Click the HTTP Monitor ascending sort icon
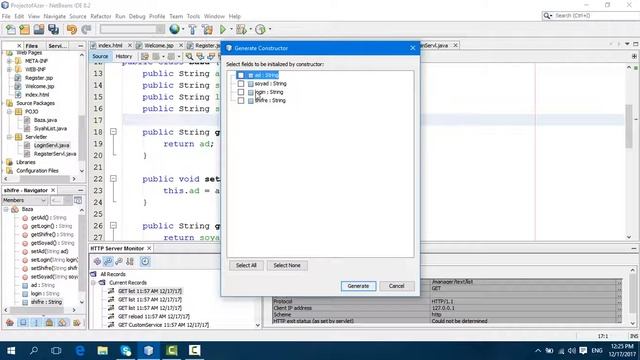Screen dimensions: 640x360 [108, 261]
